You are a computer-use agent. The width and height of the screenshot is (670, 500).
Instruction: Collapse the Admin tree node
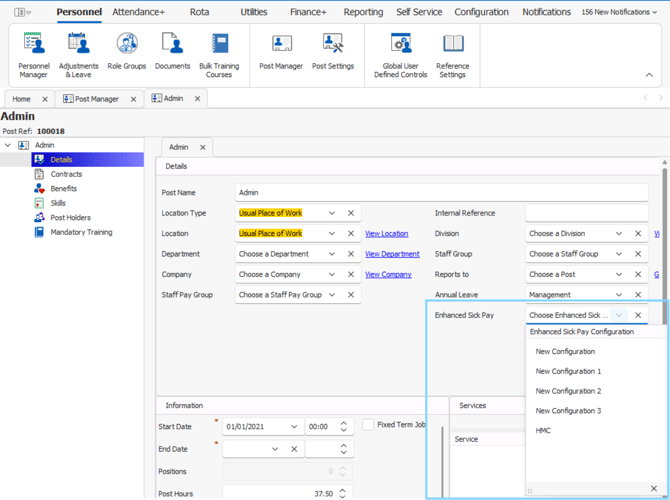pyautogui.click(x=8, y=145)
